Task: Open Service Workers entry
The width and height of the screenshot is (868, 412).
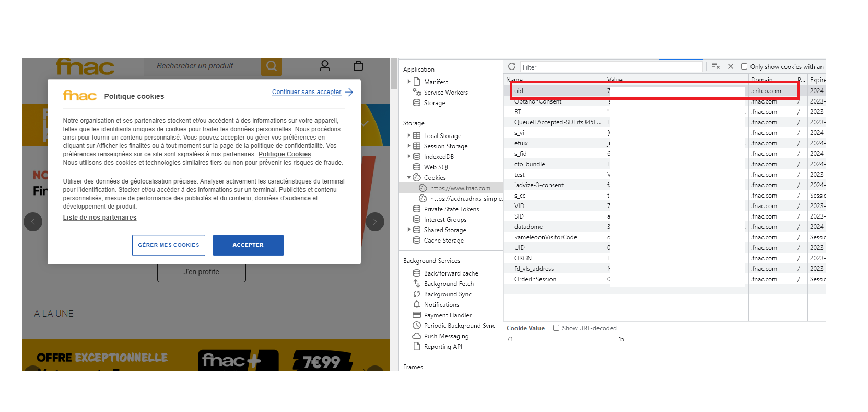Action: 445,93
